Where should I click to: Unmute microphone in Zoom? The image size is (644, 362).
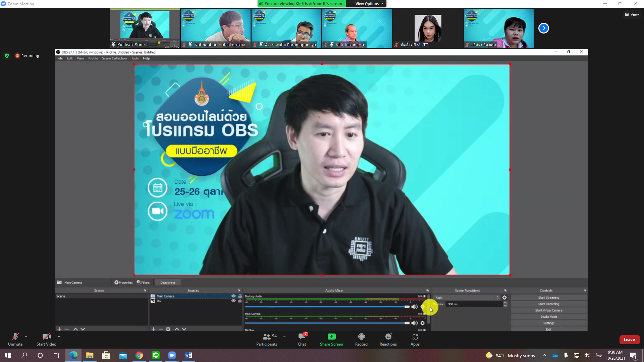click(x=15, y=339)
